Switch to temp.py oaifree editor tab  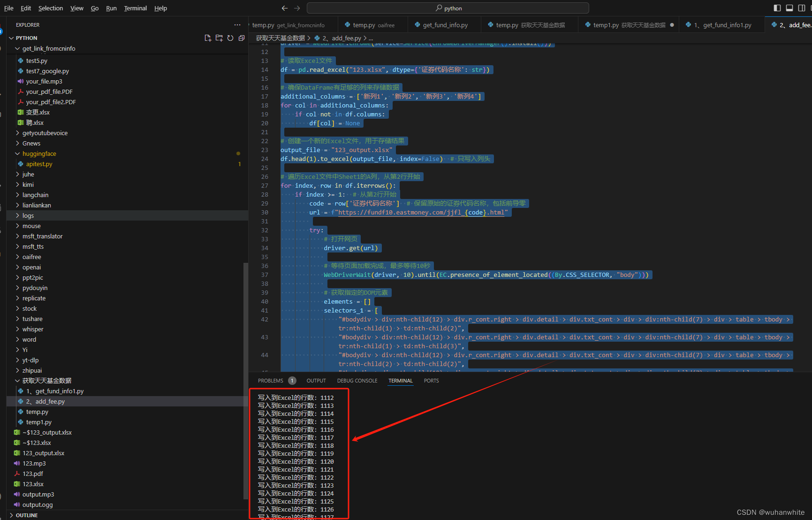tap(373, 25)
